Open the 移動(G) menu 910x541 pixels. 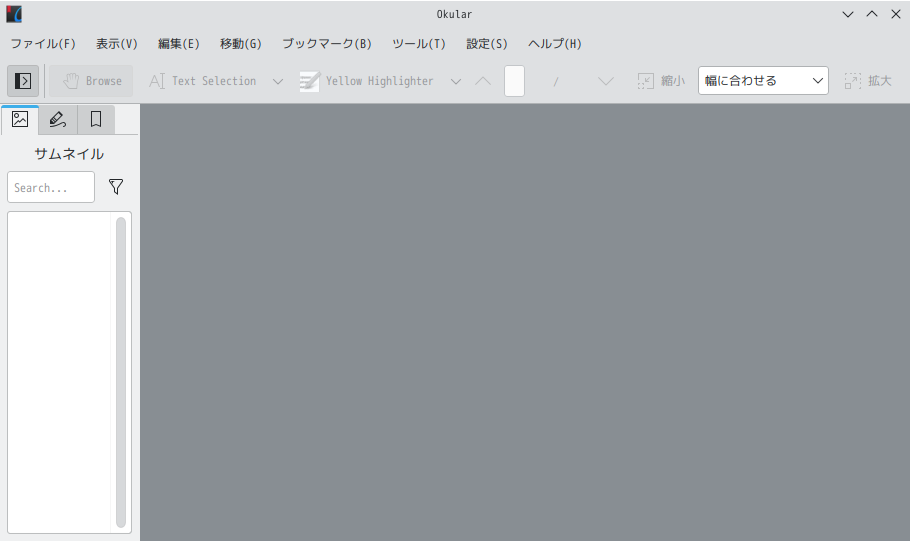click(241, 44)
